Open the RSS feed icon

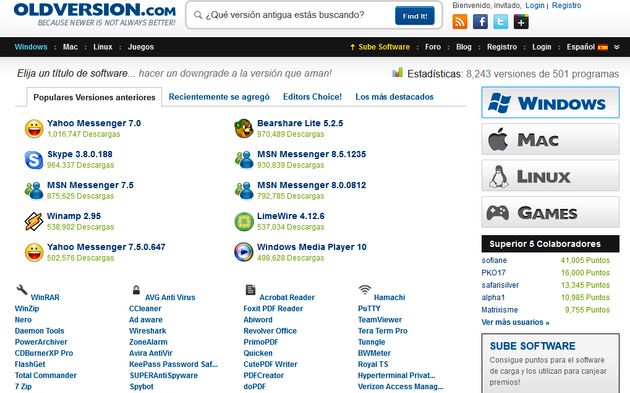pyautogui.click(x=460, y=22)
